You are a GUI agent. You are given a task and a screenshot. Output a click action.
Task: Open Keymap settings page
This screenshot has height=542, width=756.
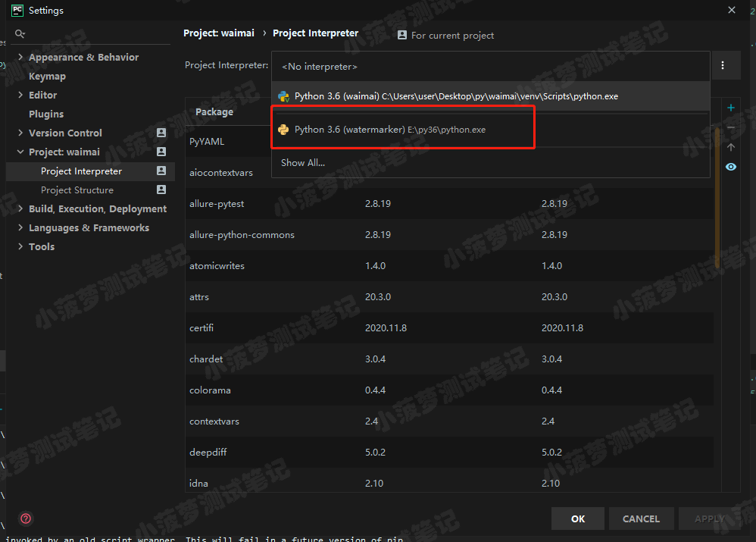pos(47,77)
